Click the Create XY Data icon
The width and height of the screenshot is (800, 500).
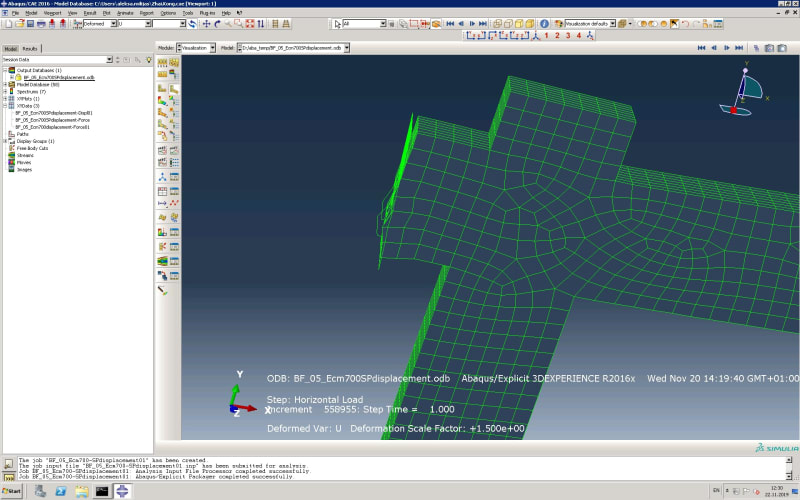click(x=162, y=191)
